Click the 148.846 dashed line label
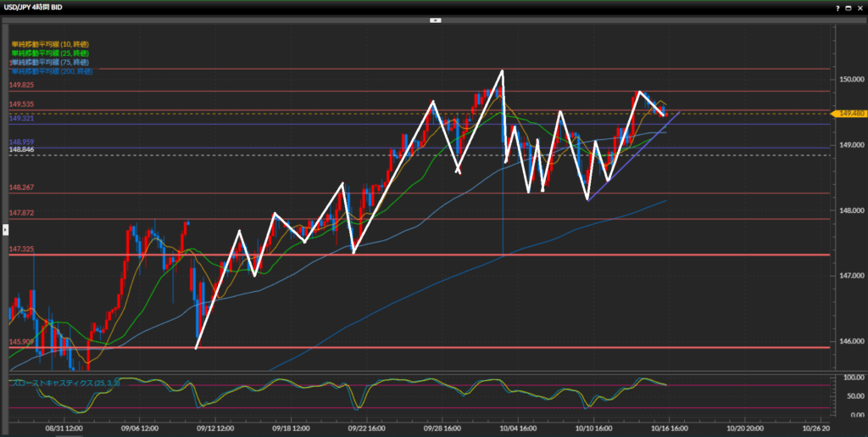Screen dimensions: 868x437 pos(21,149)
